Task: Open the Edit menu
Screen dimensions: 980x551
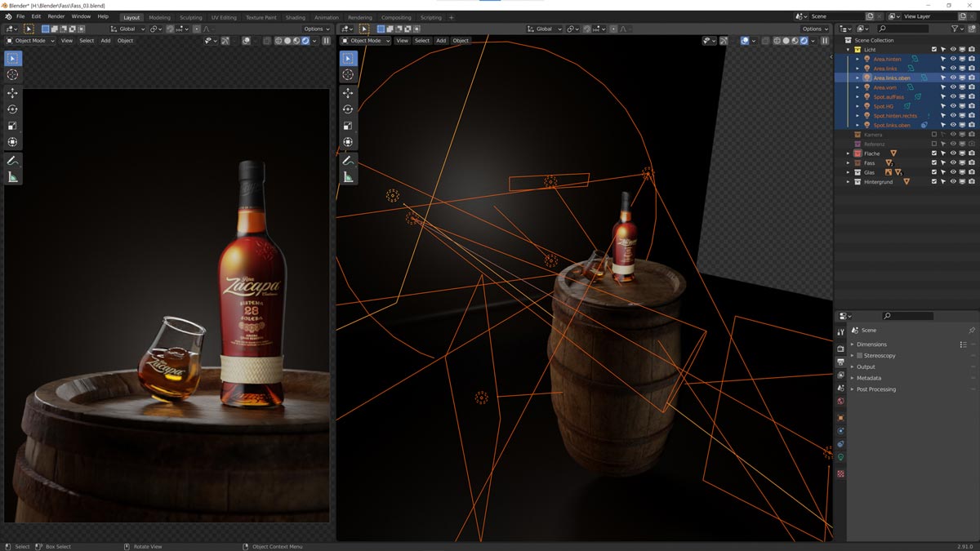Action: pos(37,16)
